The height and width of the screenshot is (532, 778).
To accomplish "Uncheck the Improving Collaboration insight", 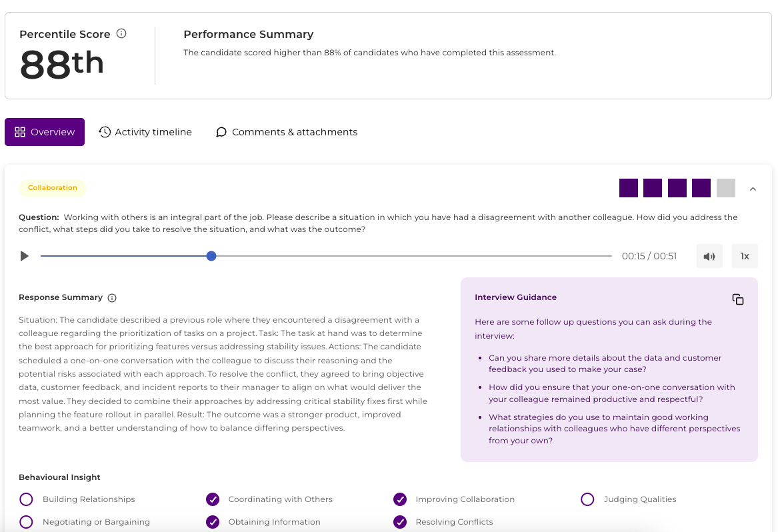I will [x=400, y=499].
